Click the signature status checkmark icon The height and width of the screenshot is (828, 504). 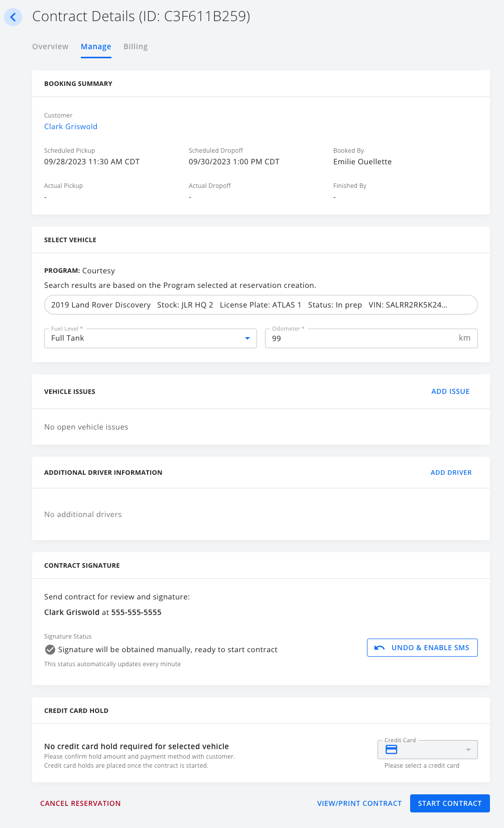[x=50, y=650]
